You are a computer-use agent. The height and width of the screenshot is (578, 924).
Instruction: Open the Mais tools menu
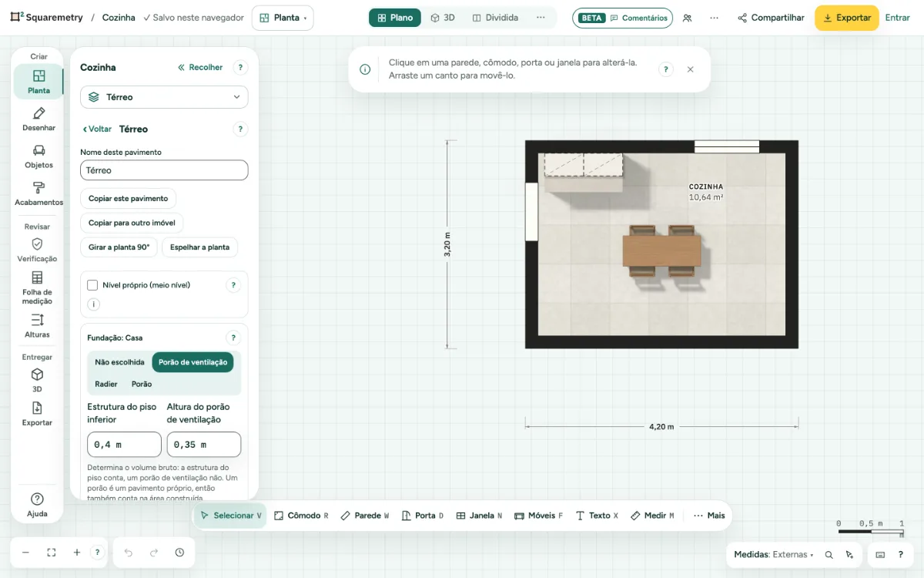pos(709,516)
